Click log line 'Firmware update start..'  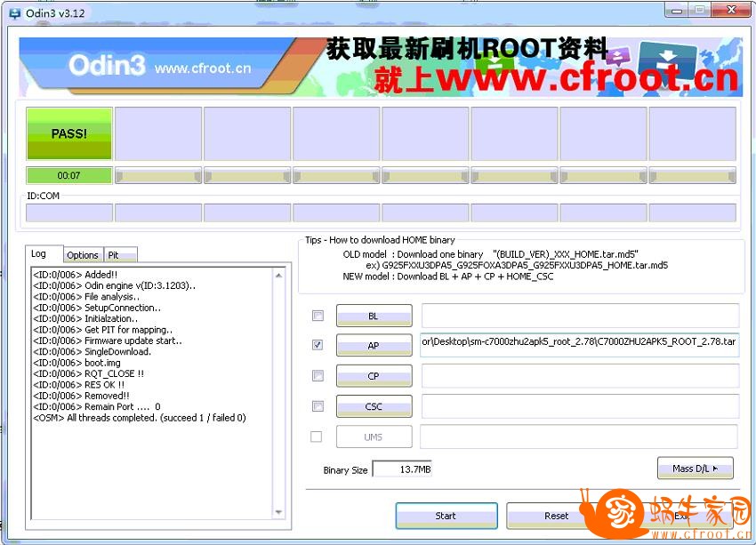click(x=108, y=341)
